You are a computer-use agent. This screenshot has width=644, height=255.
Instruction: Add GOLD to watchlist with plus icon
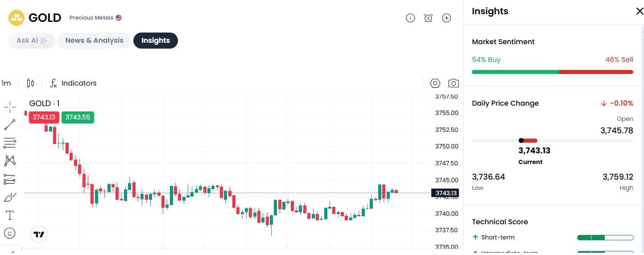tap(446, 18)
